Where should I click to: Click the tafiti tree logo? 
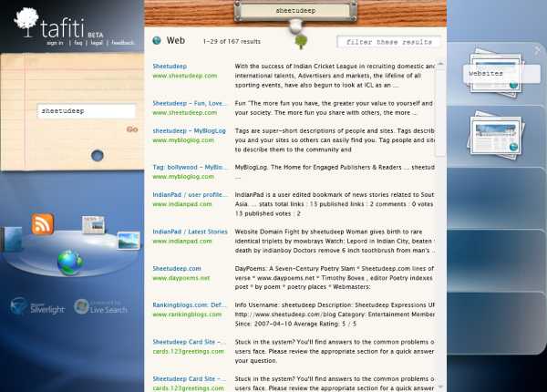pyautogui.click(x=26, y=23)
